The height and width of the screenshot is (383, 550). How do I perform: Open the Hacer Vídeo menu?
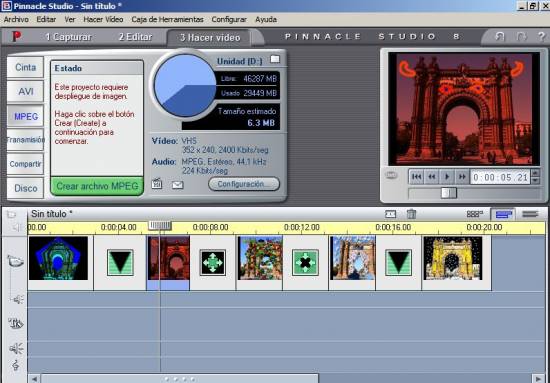103,19
